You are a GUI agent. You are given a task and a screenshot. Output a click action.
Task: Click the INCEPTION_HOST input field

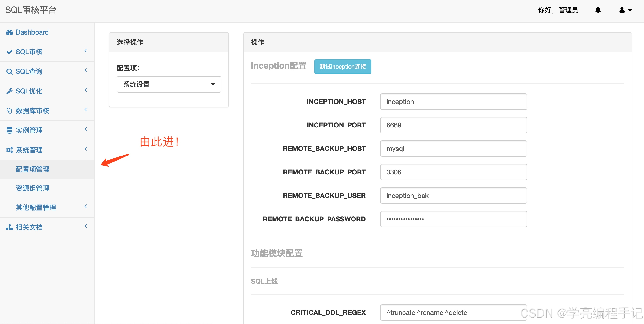453,102
